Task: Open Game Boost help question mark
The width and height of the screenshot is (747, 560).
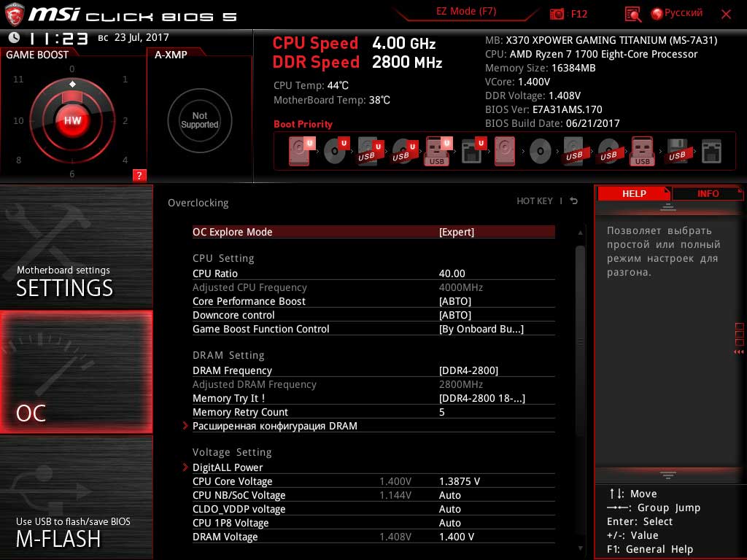Action: pos(139,175)
